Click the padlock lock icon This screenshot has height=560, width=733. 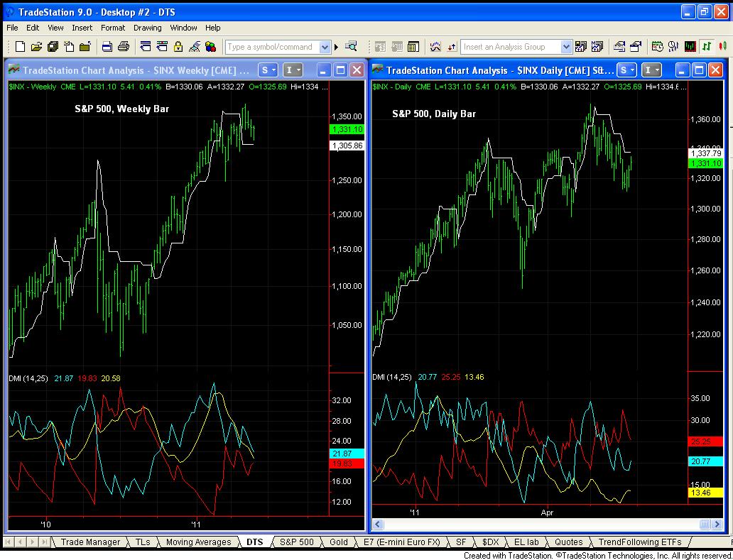click(178, 46)
